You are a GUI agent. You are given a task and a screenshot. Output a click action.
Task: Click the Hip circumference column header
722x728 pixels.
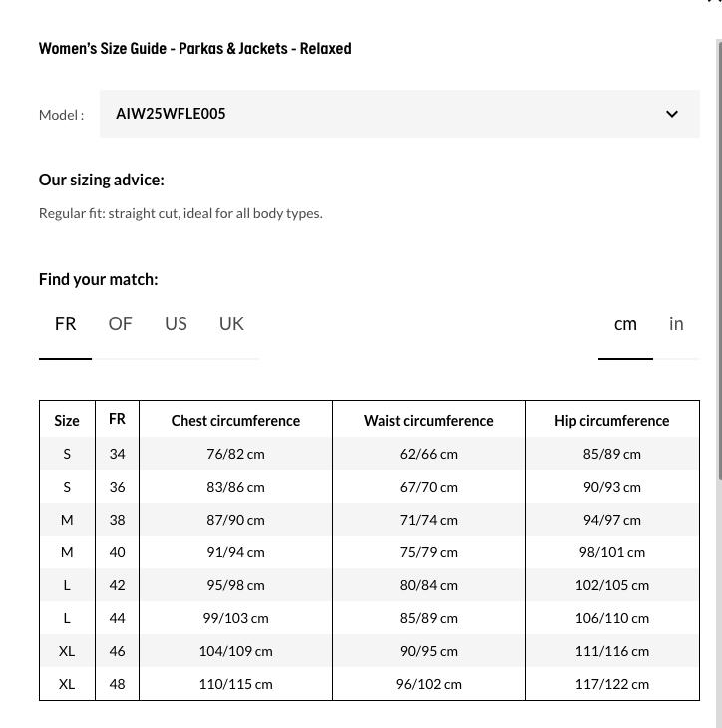pos(611,421)
